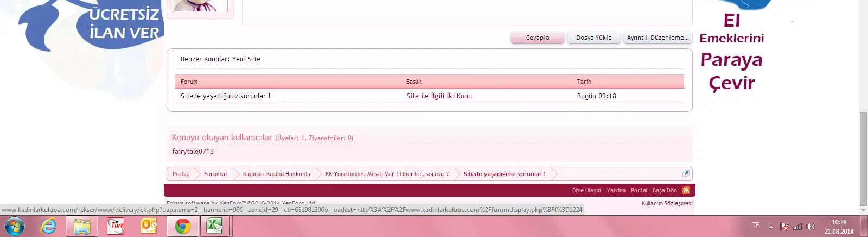Open the Türk application on taskbar

[116, 226]
